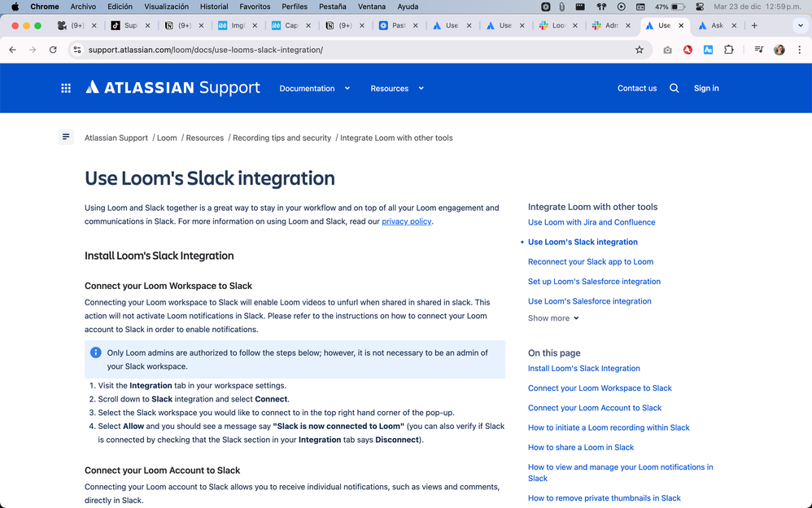Switch to the Slack 'Adm' tab

tap(611, 25)
